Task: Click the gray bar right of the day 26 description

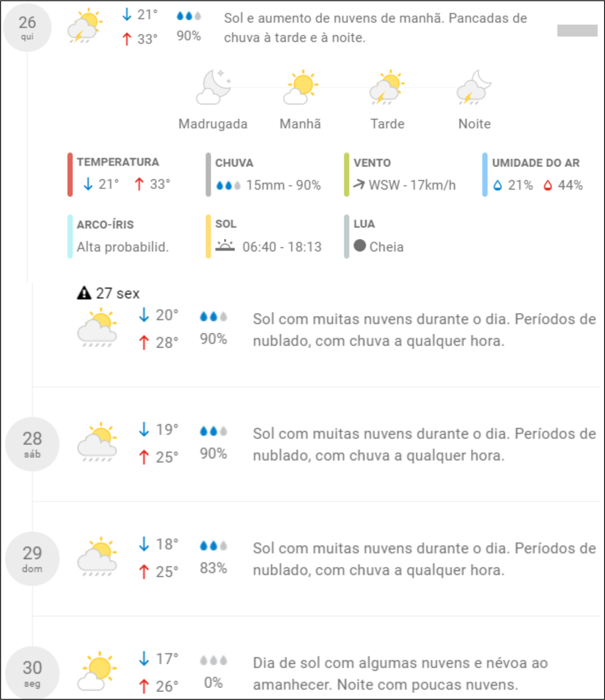Action: (x=577, y=31)
